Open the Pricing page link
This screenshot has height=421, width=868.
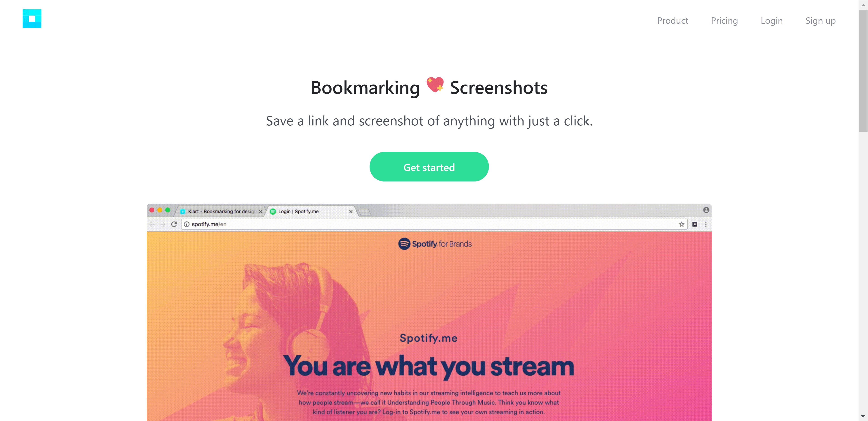tap(724, 21)
